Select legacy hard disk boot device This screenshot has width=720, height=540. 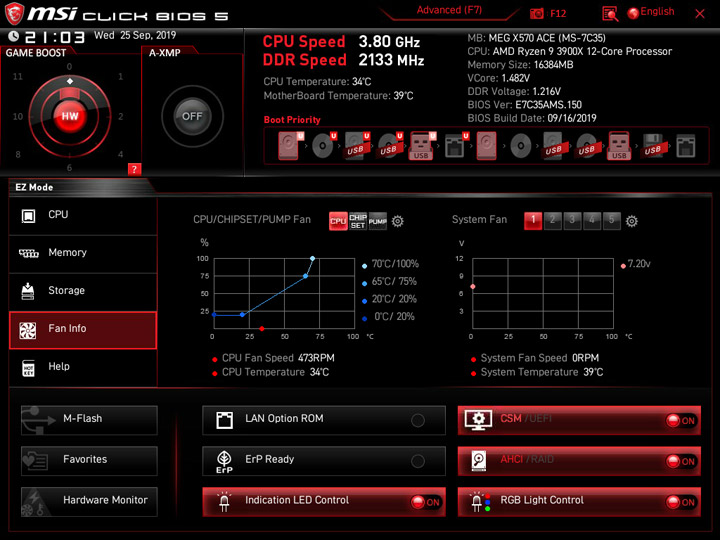click(486, 146)
